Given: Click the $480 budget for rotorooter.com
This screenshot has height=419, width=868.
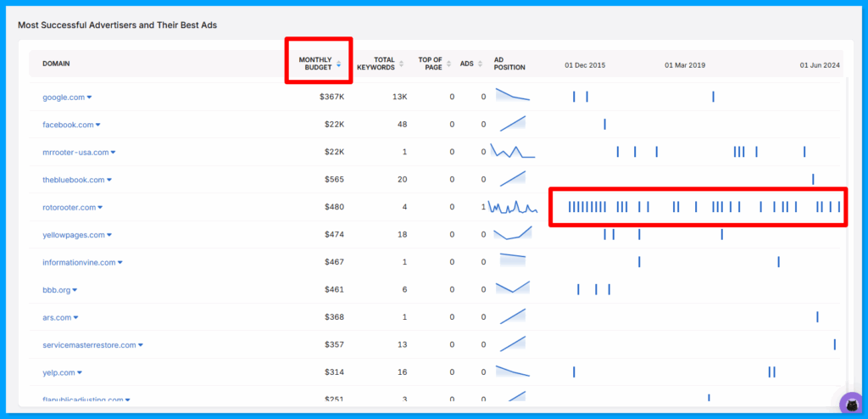Looking at the screenshot, I should (x=334, y=207).
